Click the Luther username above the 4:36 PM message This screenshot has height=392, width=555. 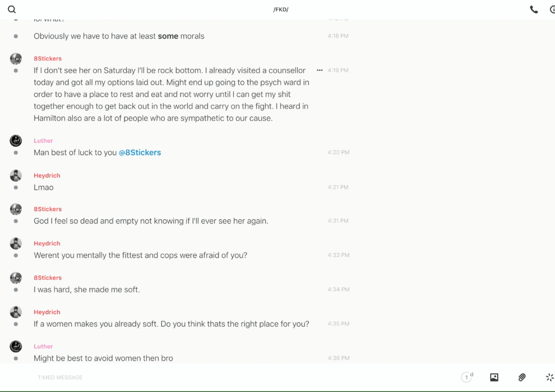[x=43, y=347]
